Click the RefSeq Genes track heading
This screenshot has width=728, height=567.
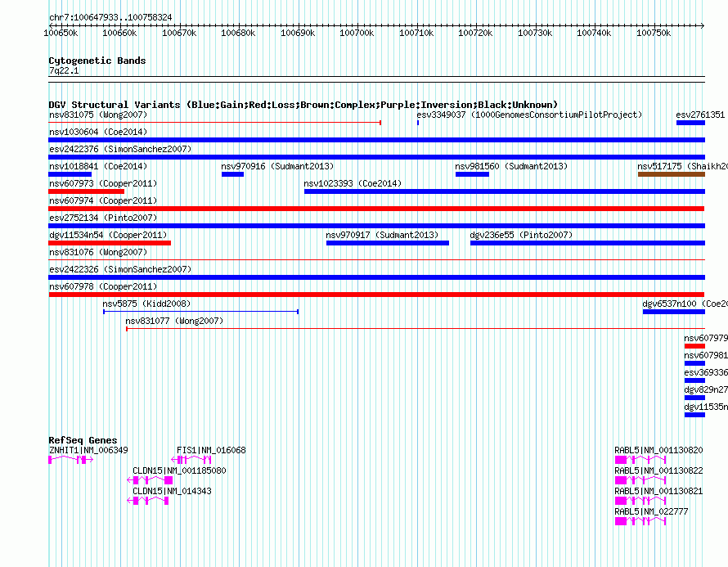point(83,440)
